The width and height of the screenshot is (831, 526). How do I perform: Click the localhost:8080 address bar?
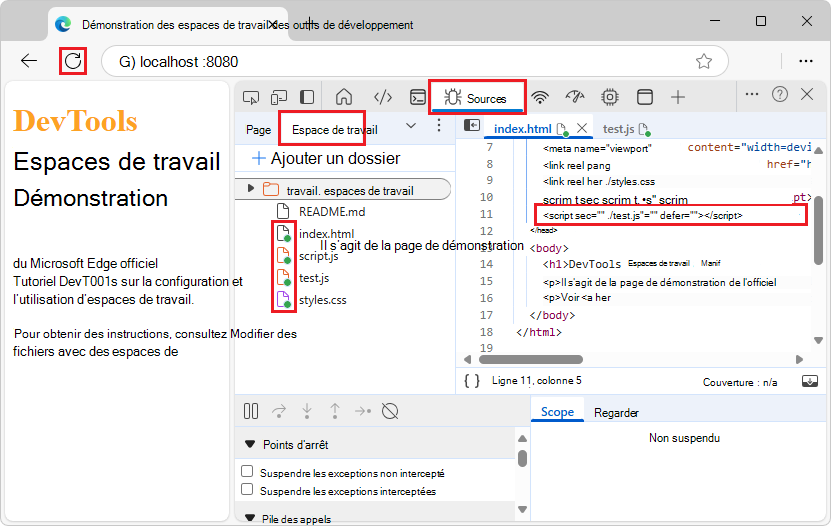(414, 61)
